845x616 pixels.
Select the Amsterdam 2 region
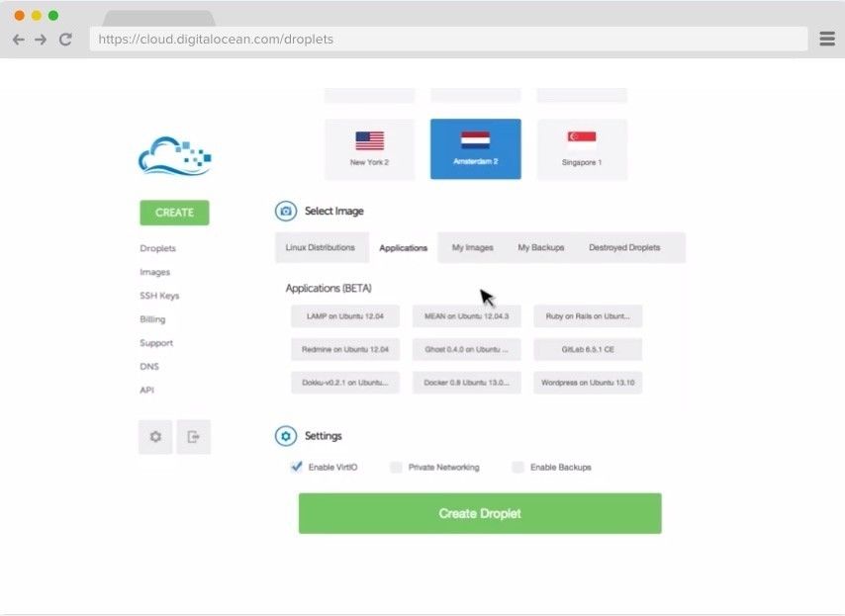(475, 149)
